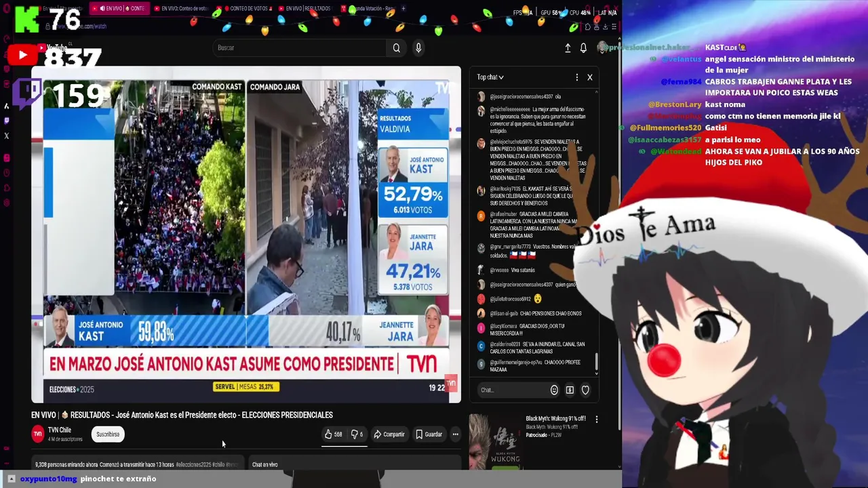The image size is (868, 488).
Task: Click the Compartir share button
Action: coord(389,434)
